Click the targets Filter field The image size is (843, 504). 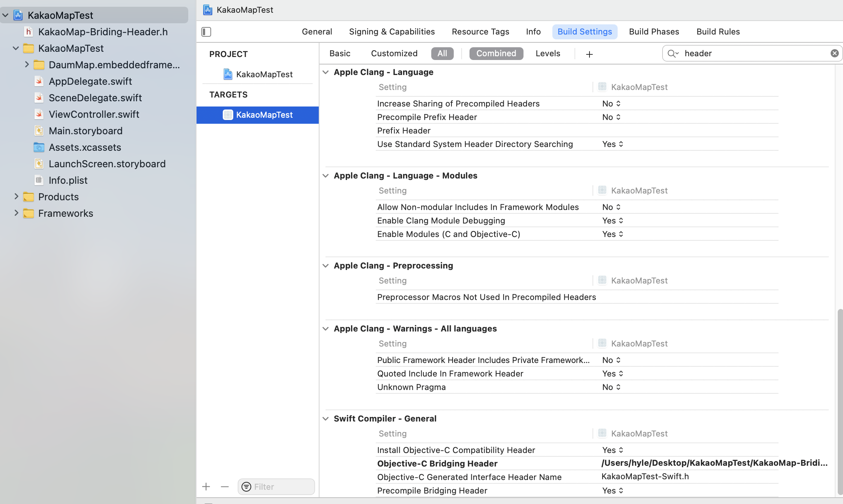pos(276,487)
